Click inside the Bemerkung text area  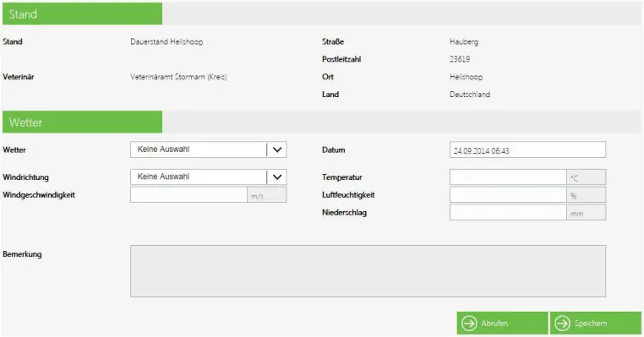368,271
